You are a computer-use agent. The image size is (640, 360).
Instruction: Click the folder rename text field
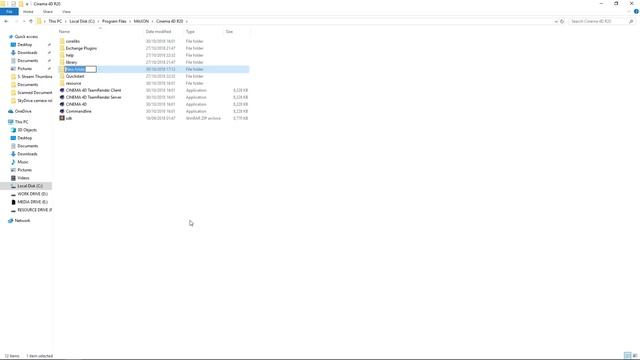point(80,69)
